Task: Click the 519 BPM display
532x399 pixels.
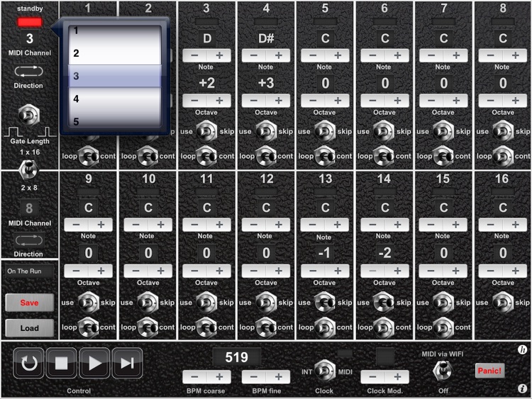Action: point(236,357)
